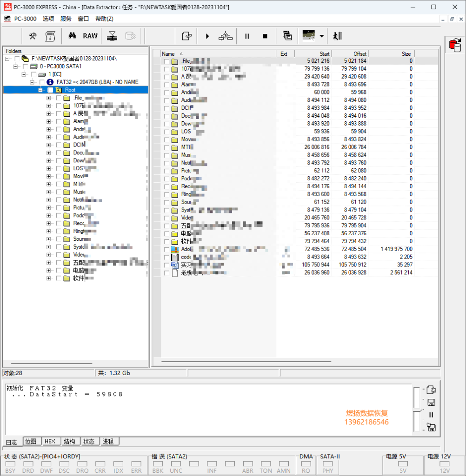Screen dimensions: 466x476
Task: Click the hammer and wrench tools icon
Action: pyautogui.click(x=33, y=36)
